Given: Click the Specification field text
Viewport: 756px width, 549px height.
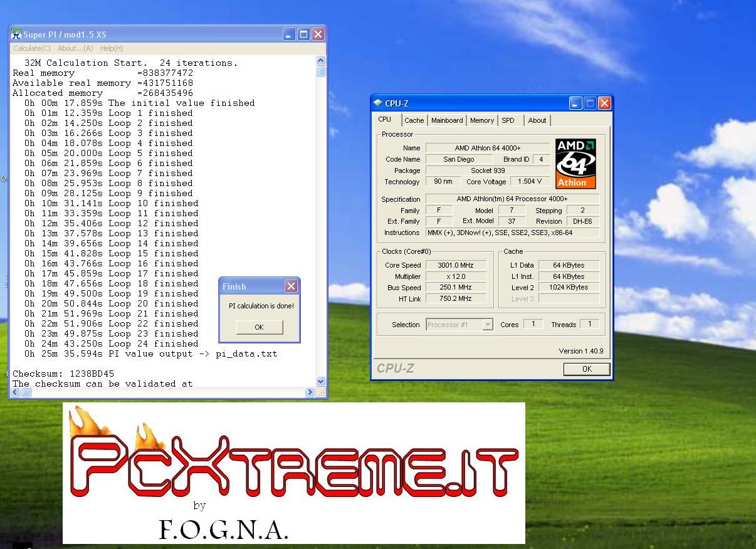Looking at the screenshot, I should (x=512, y=199).
